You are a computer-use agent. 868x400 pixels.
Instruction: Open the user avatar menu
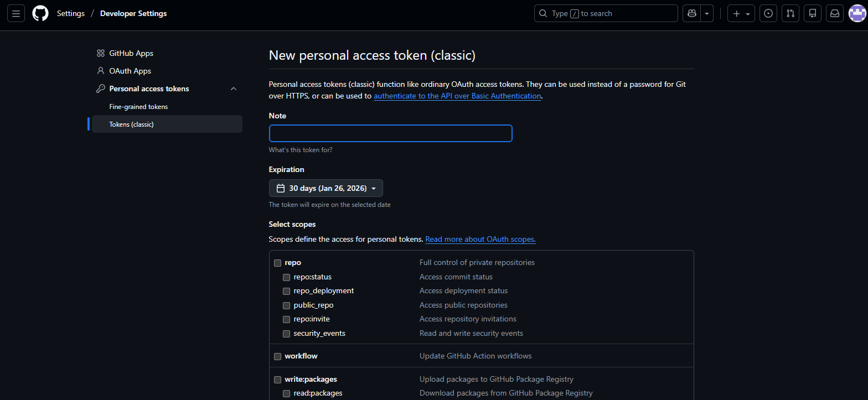857,13
